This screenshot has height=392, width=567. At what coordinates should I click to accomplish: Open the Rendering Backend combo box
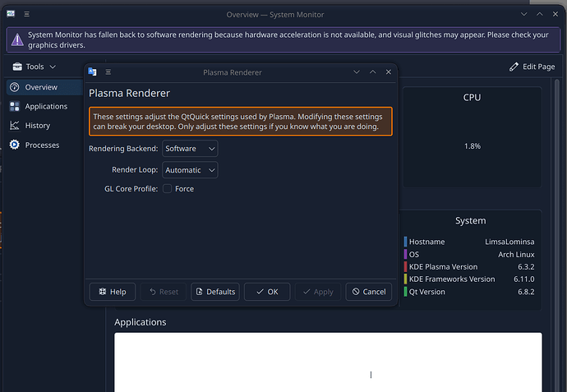pyautogui.click(x=190, y=149)
